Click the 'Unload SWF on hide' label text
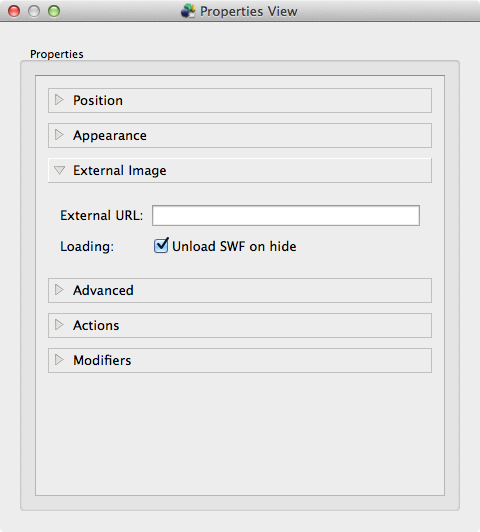This screenshot has width=480, height=532. (x=234, y=246)
